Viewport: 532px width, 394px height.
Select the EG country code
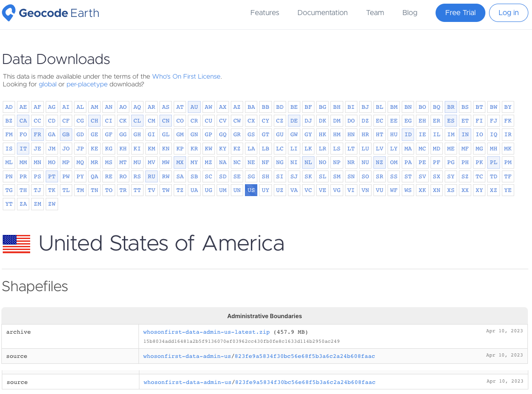point(408,121)
